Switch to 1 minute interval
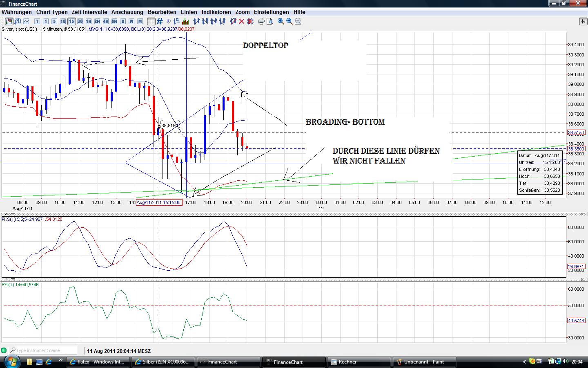 tap(46, 21)
